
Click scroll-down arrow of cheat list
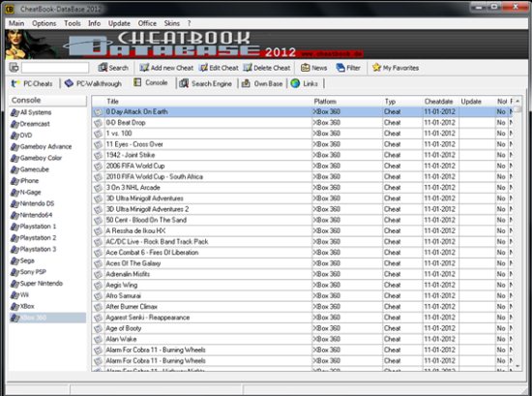pos(517,366)
